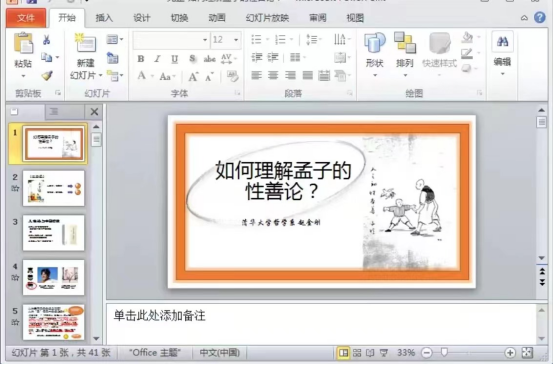
Task: Click the 文件 (File) button
Action: (x=26, y=18)
